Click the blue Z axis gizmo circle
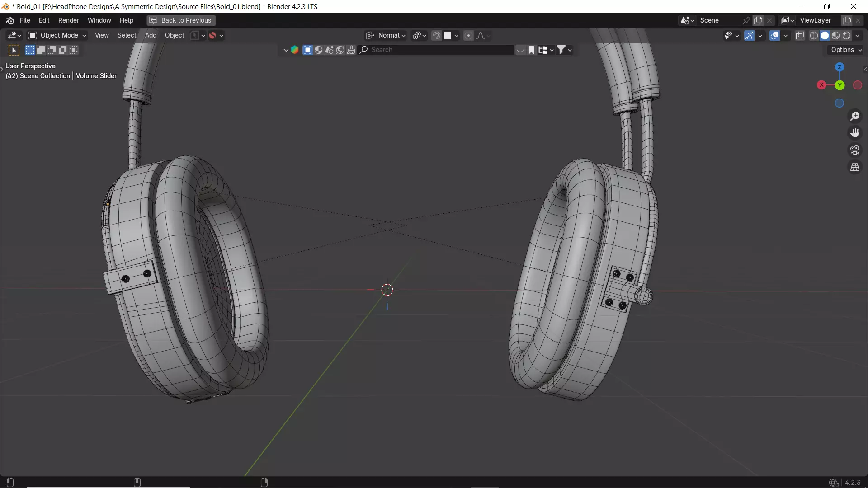This screenshot has width=868, height=488. pos(840,67)
